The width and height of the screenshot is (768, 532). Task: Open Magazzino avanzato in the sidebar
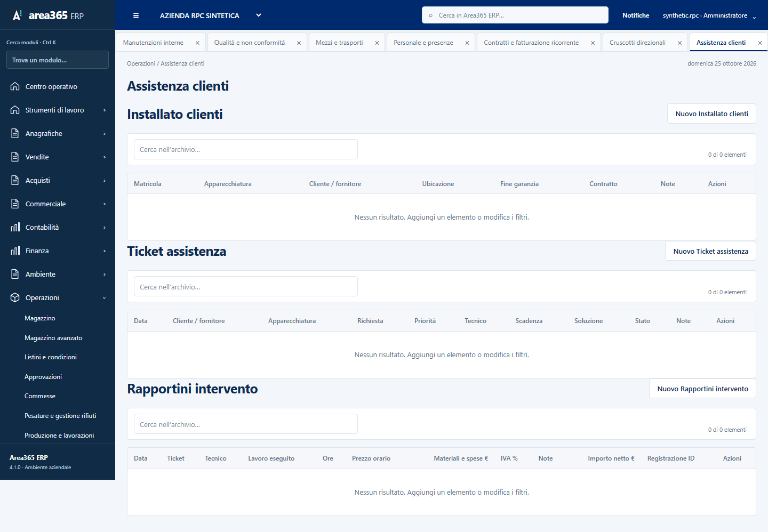[x=53, y=338]
